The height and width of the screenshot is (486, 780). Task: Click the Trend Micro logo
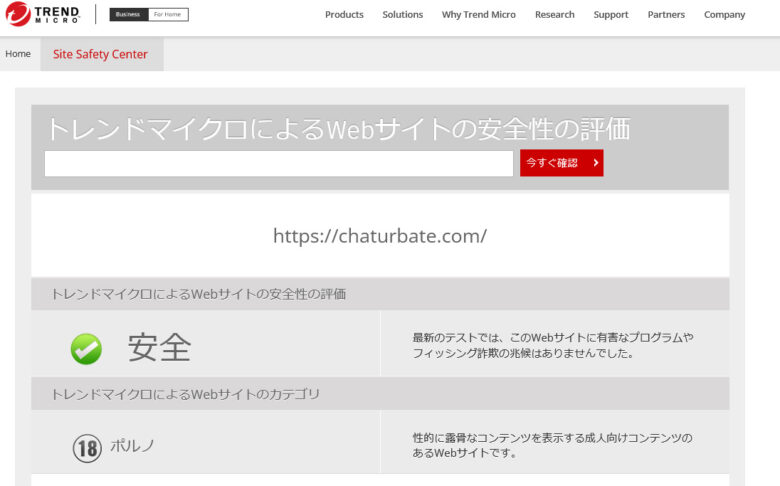(x=42, y=14)
